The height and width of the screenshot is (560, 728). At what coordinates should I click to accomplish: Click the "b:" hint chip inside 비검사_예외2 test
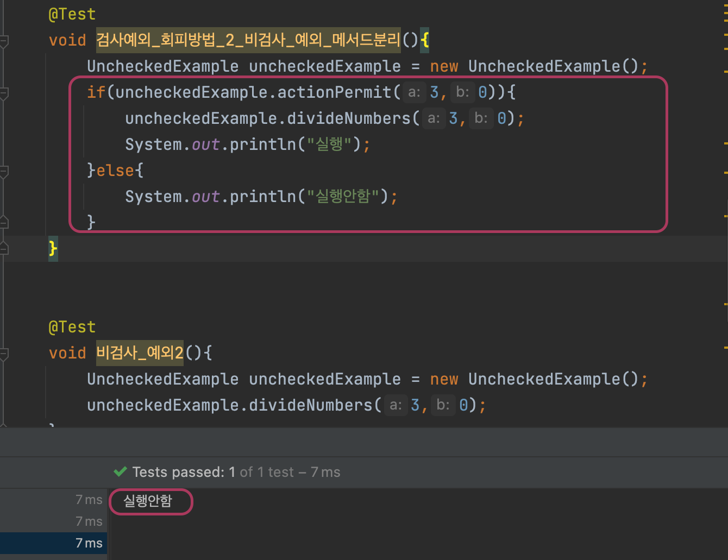pyautogui.click(x=442, y=405)
